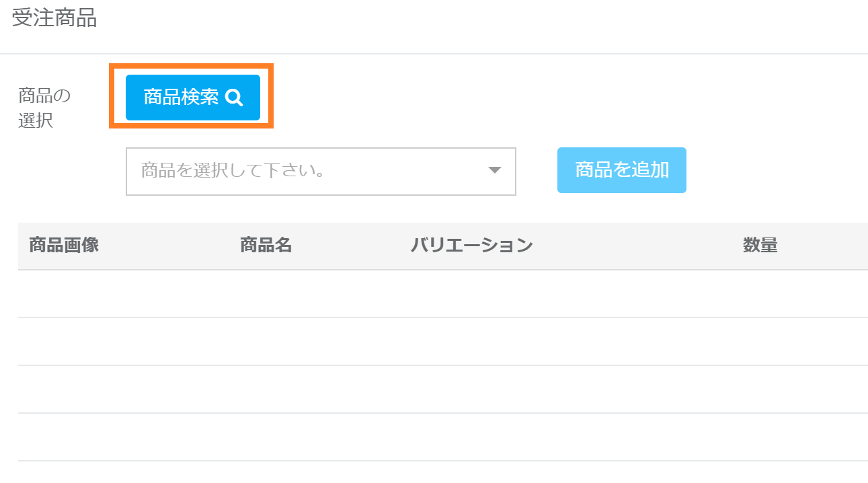Click first empty row cell under 数量
The image size is (868, 483).
[760, 294]
